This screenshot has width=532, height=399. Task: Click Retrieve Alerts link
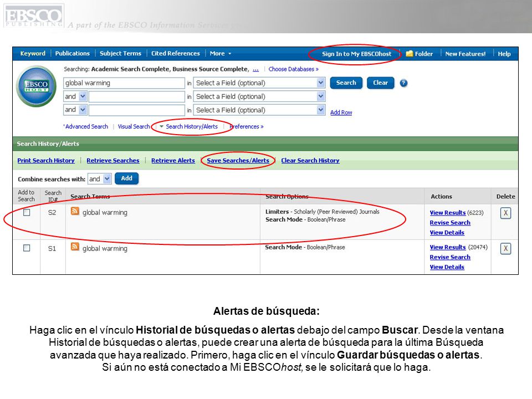[x=173, y=161]
